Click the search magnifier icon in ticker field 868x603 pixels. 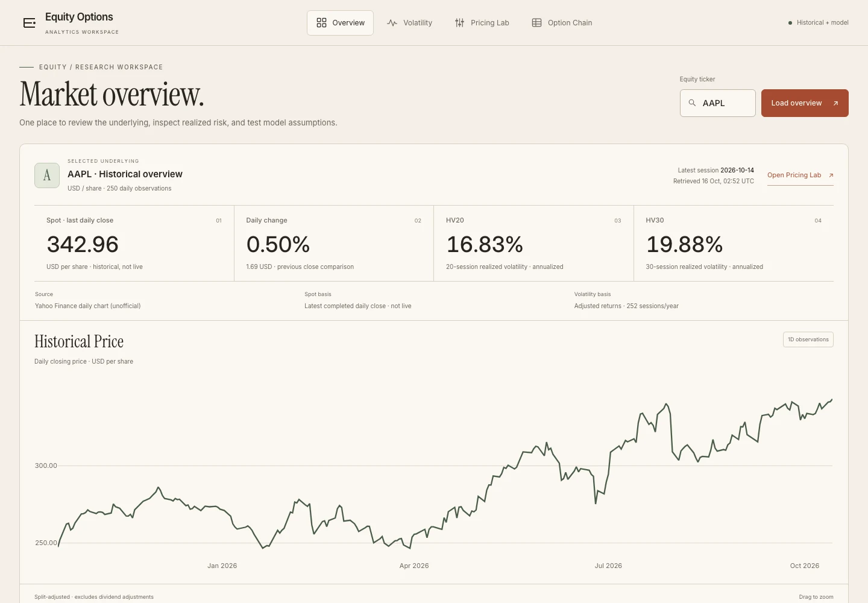pos(692,103)
